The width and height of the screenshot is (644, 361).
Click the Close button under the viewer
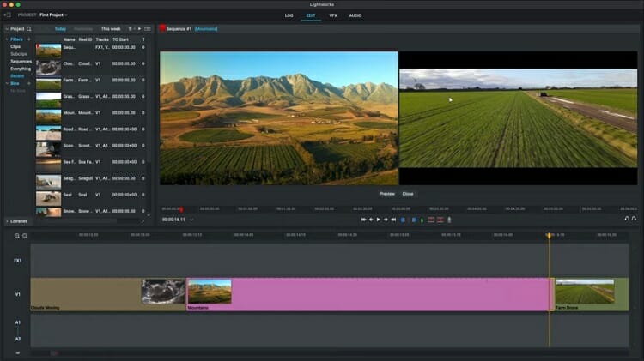[x=408, y=194]
